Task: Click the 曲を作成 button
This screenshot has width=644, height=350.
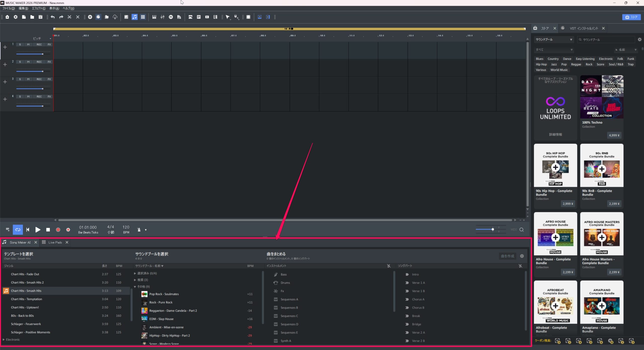Action: coord(507,256)
